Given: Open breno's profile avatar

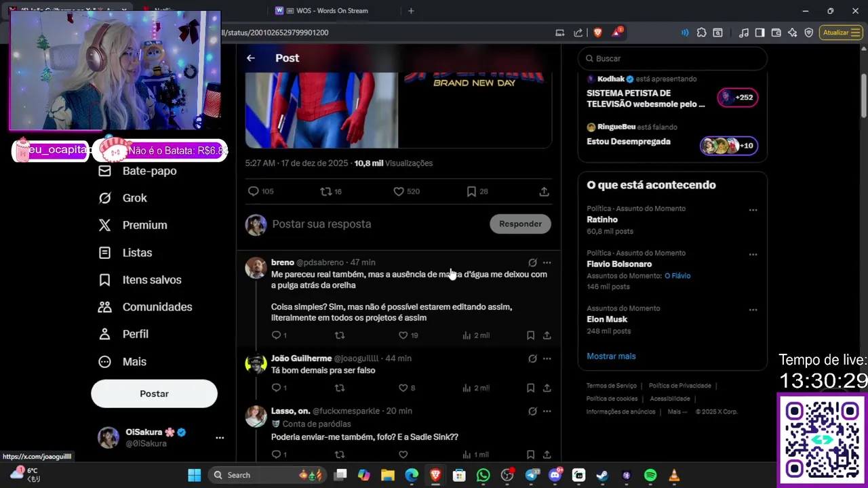Looking at the screenshot, I should [x=256, y=268].
